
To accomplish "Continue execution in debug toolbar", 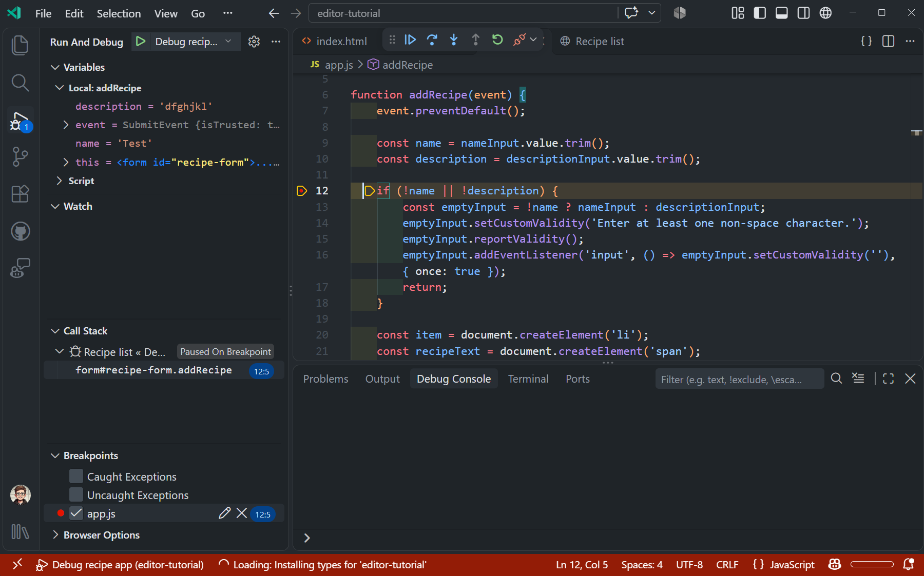I will coord(410,40).
